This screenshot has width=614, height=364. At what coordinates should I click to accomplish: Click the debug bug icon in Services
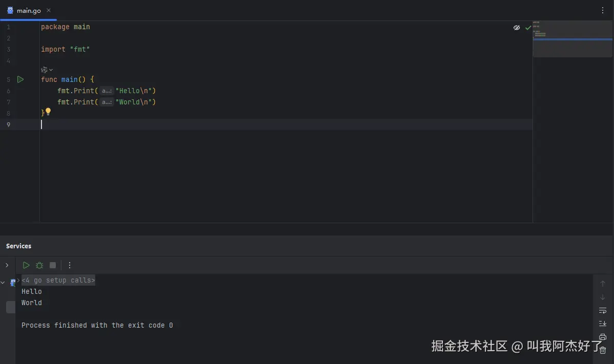(x=39, y=265)
